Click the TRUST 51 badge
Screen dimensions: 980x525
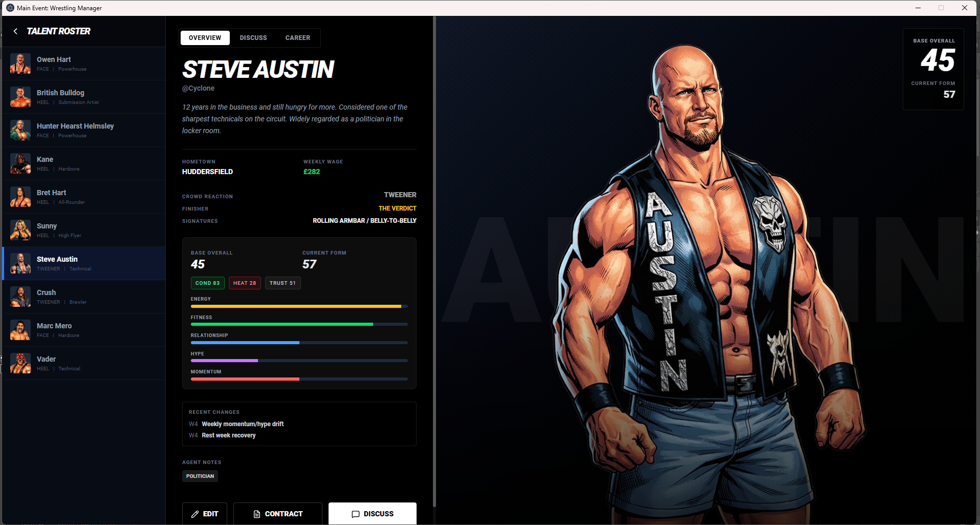point(282,283)
